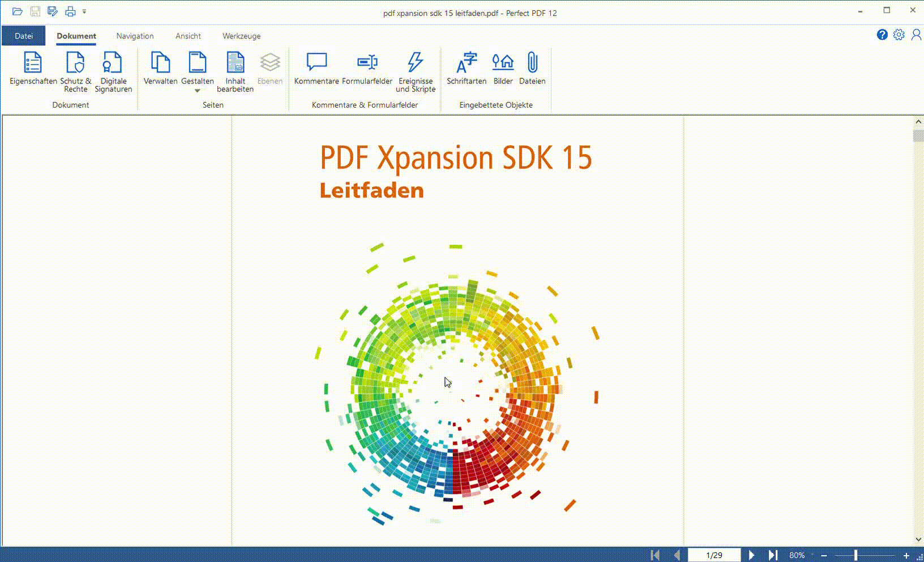Open the settings gear menu
This screenshot has width=924, height=562.
pos(899,35)
